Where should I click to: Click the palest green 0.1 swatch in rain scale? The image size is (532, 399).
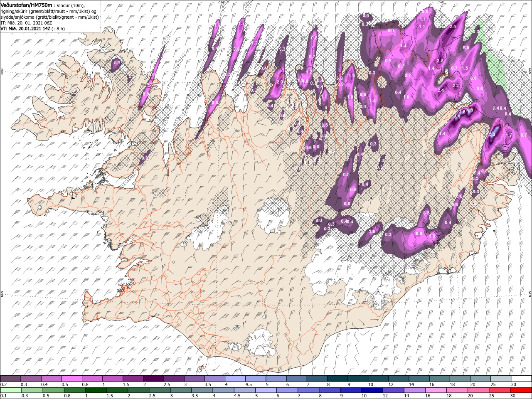pos(11,390)
